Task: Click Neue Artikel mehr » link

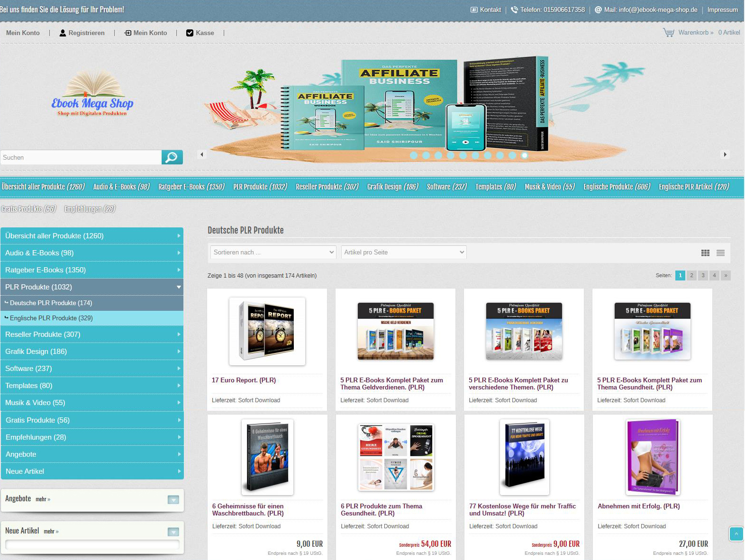Action: tap(51, 532)
